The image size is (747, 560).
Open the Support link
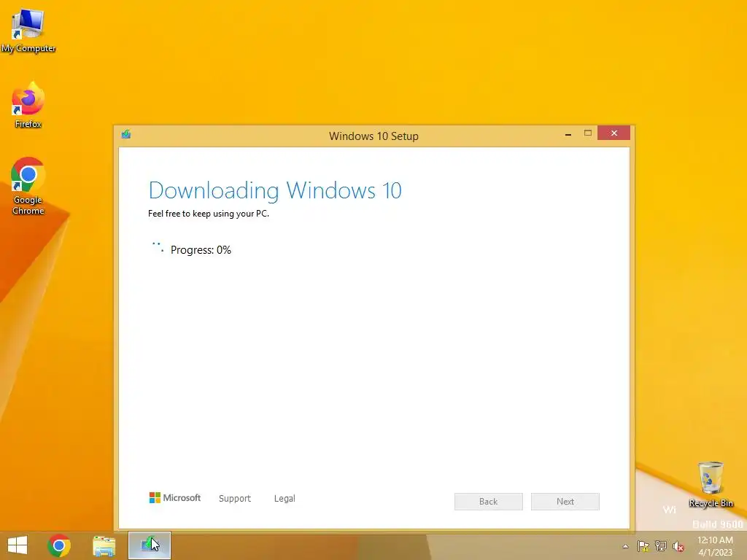[x=234, y=499]
